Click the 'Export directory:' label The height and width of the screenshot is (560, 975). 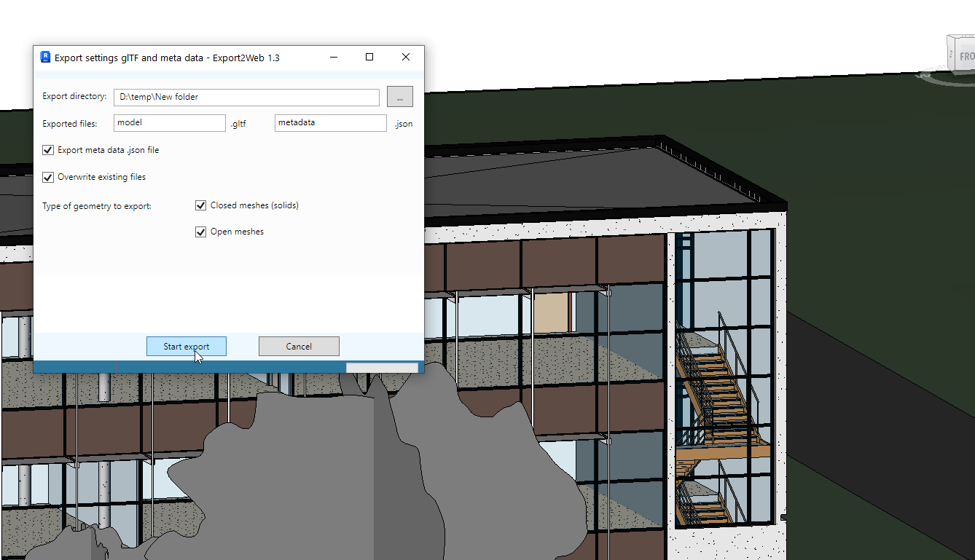click(74, 96)
